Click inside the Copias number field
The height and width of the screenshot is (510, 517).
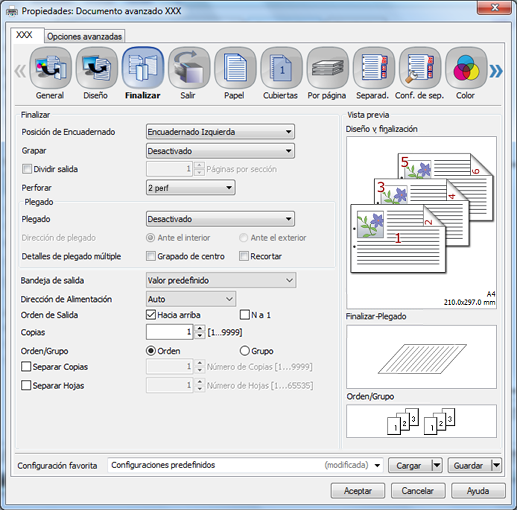click(x=169, y=332)
